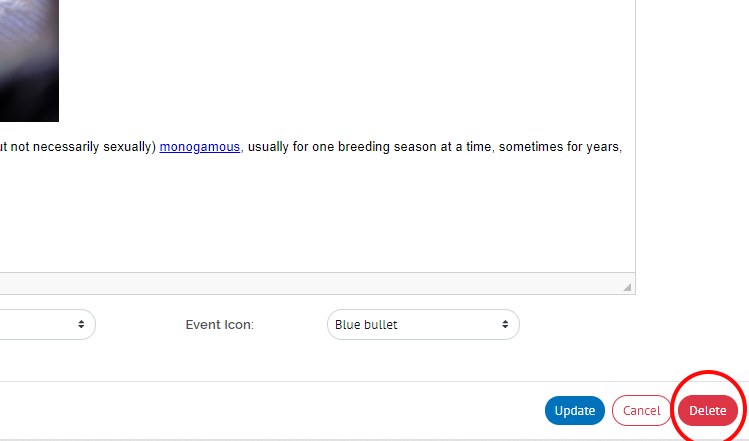749x441 pixels.
Task: Click the word "usually" after the link
Action: (269, 147)
